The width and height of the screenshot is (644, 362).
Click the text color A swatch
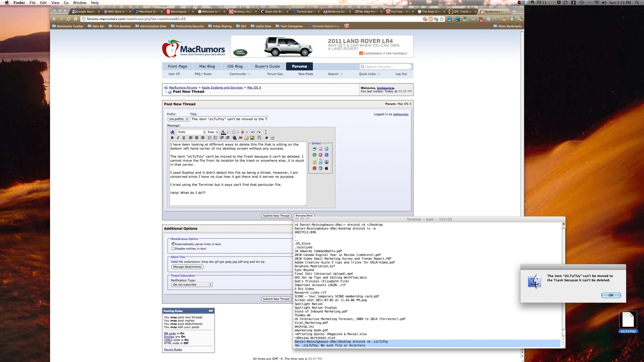click(223, 132)
